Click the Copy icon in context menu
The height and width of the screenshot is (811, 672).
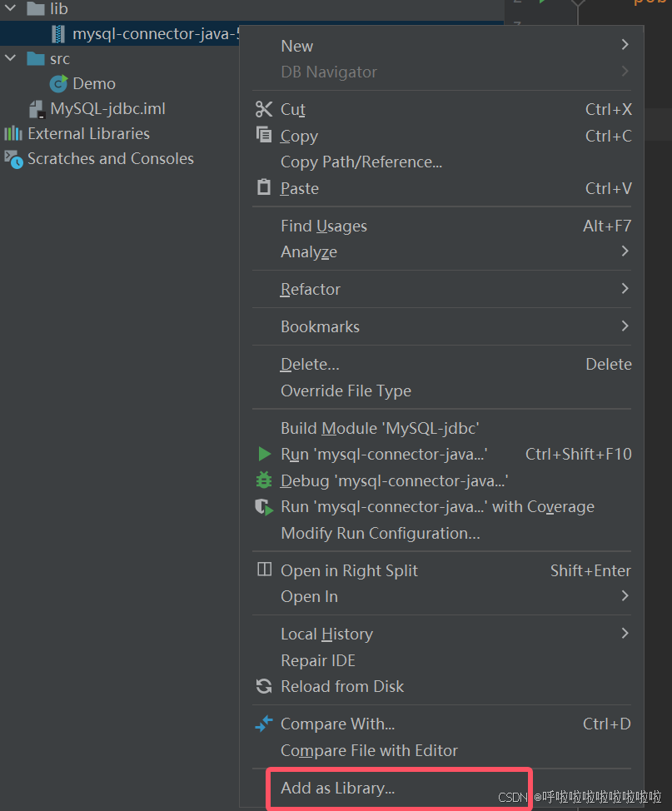[x=264, y=135]
